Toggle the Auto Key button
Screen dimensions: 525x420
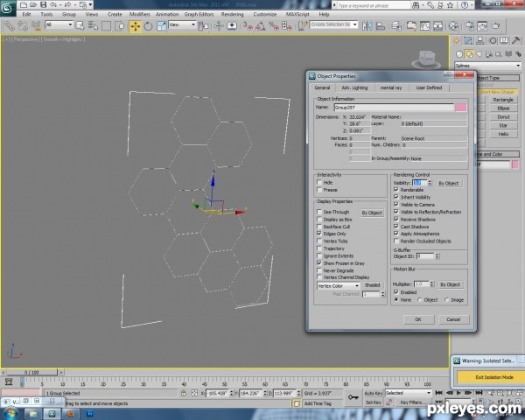point(374,393)
